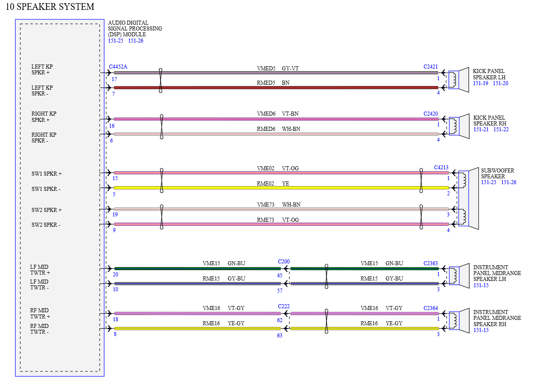Click the RF MID TWTR - terminal label
This screenshot has height=392, width=535.
pos(39,329)
